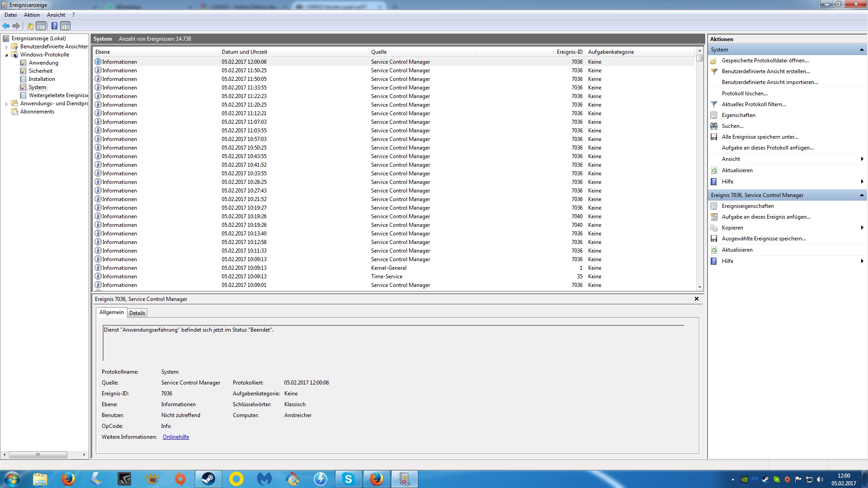
Task: Click the Skype taskbar icon
Action: tap(348, 479)
